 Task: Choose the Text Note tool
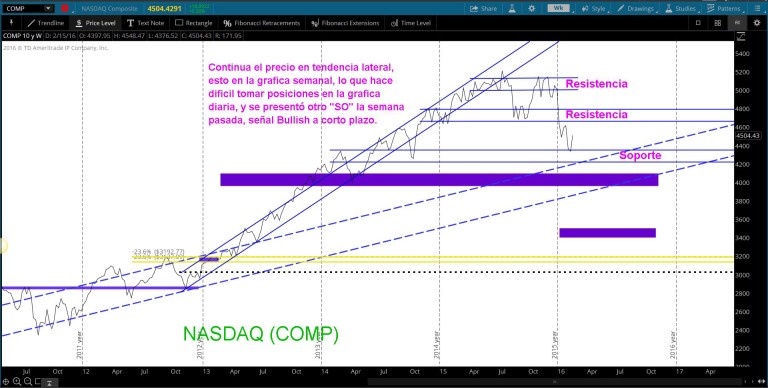pyautogui.click(x=145, y=23)
